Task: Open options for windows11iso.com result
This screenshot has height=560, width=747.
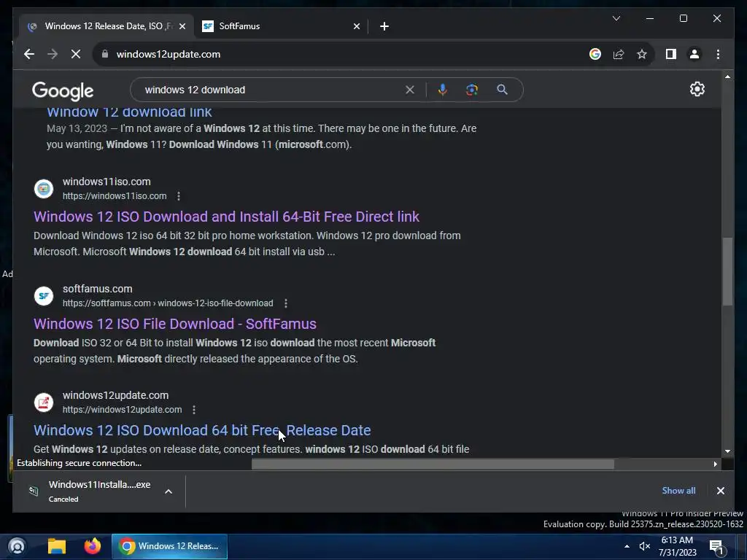Action: tap(179, 196)
